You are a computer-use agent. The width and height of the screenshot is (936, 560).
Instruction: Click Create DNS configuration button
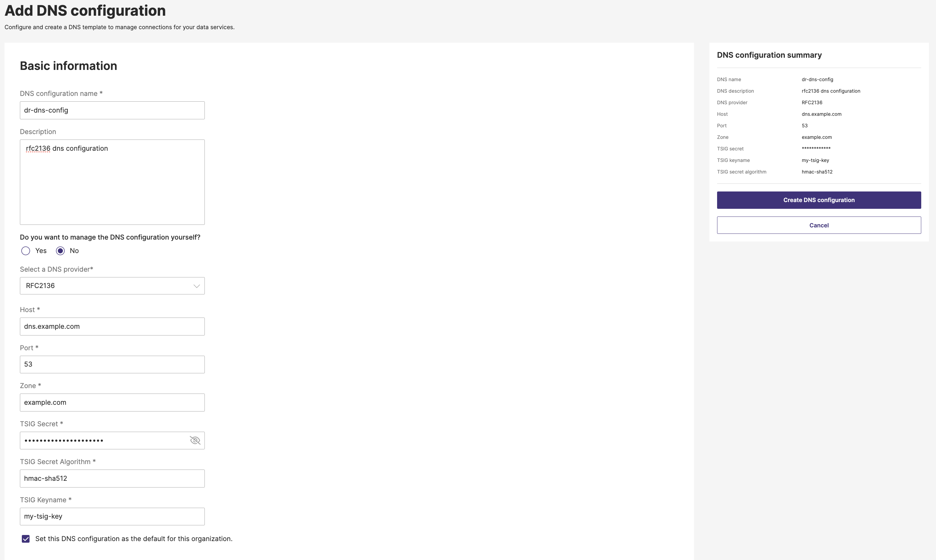(819, 200)
